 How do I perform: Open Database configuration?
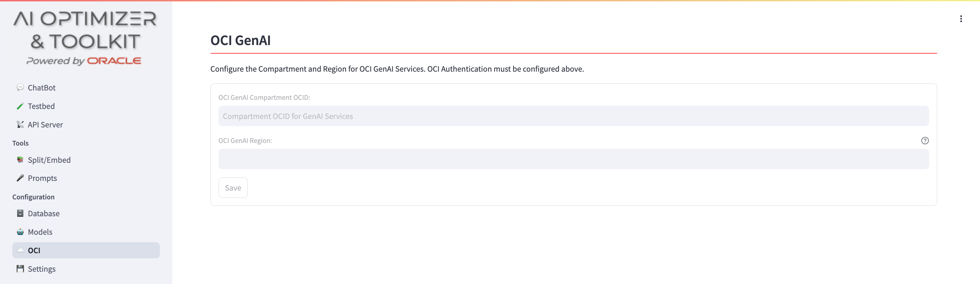(x=86, y=213)
